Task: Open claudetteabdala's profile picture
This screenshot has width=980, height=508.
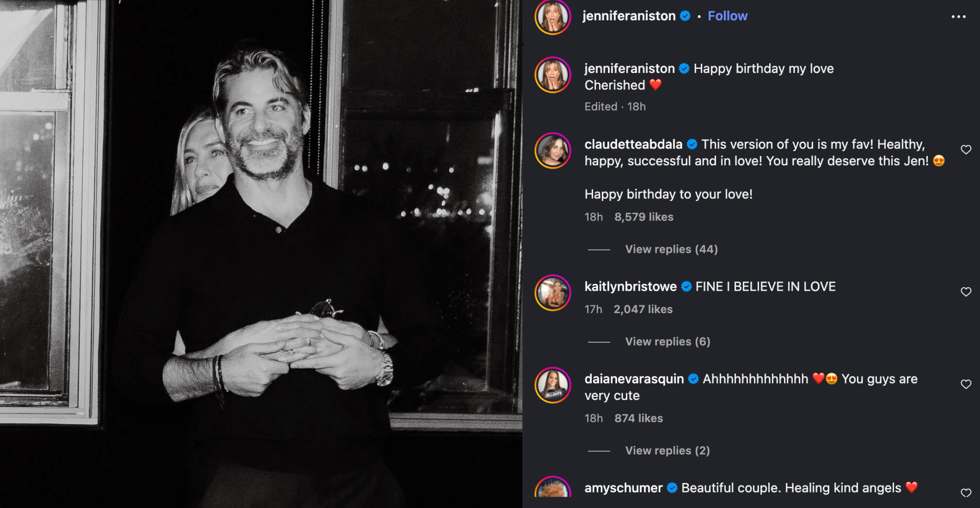Action: [553, 150]
